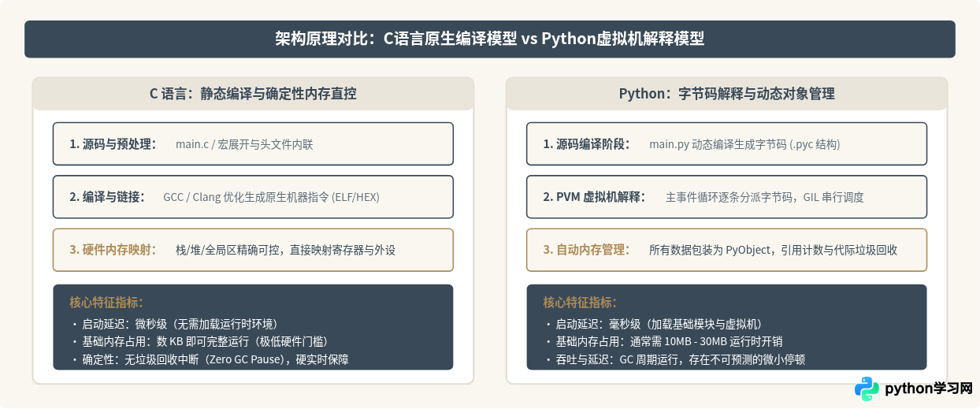Select the text 所有数据包装为 PyObject，引用计数与代际垃圾回收
The image size is (980, 409).
pos(773,250)
